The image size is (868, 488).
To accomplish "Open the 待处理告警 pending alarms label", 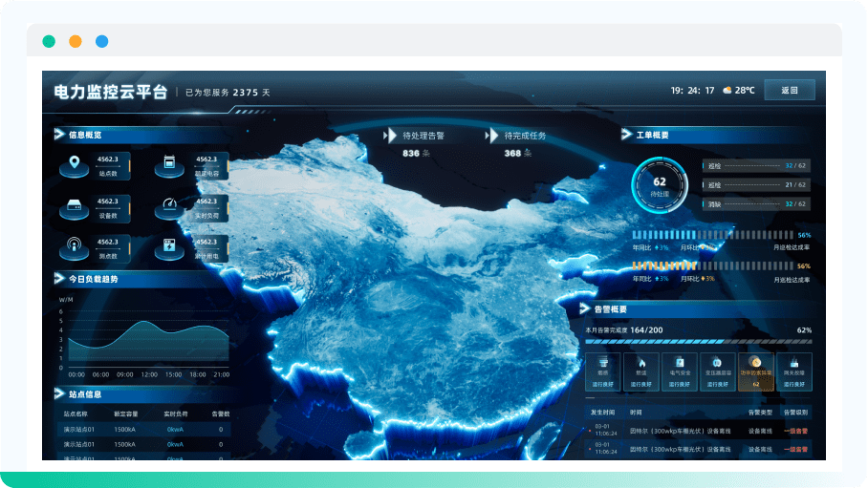I will tap(423, 136).
